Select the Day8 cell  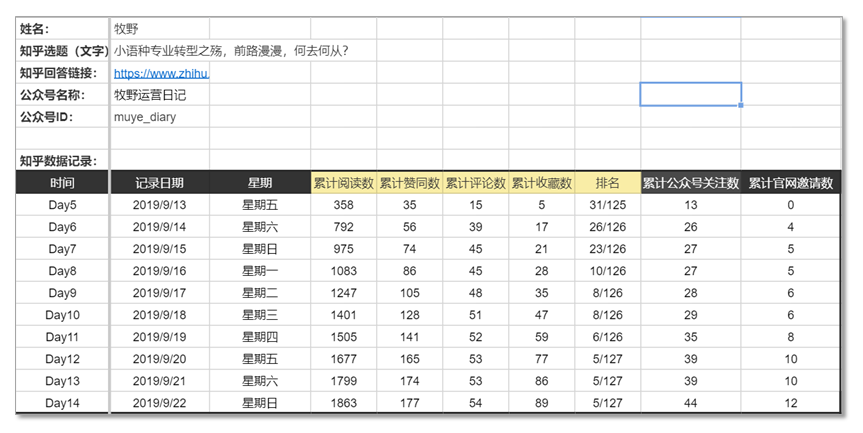pos(62,271)
